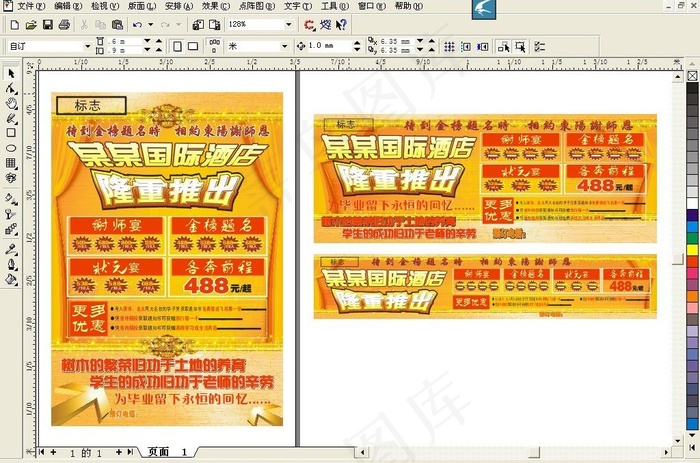The height and width of the screenshot is (463, 700).
Task: Toggle snap to grid
Action: pyautogui.click(x=450, y=46)
